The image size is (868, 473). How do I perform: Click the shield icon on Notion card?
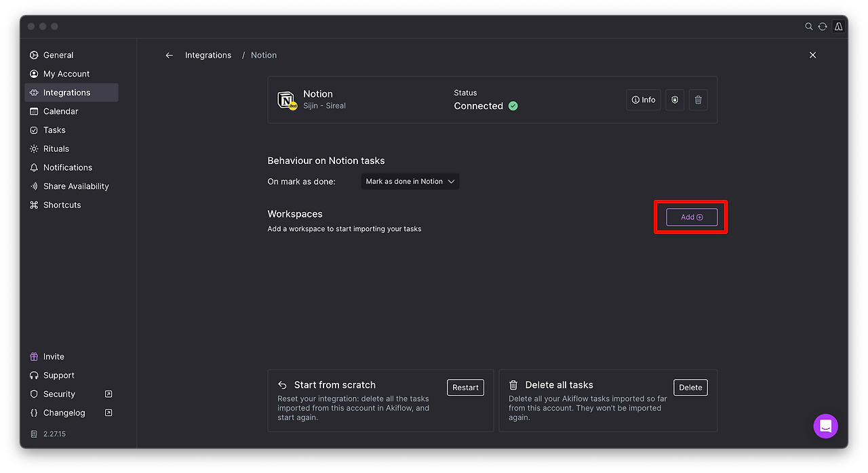675,100
